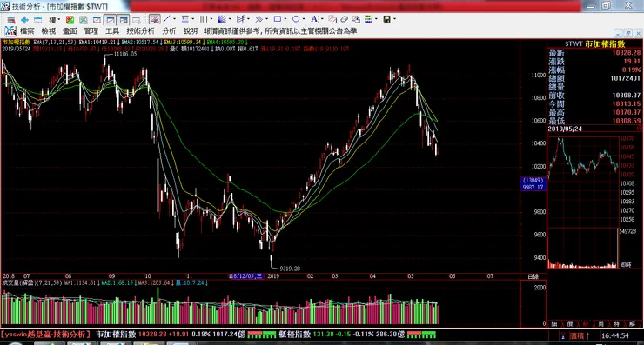644x345 pixels.
Task: Open the 權 dropdown in toolbar
Action: [54, 19]
